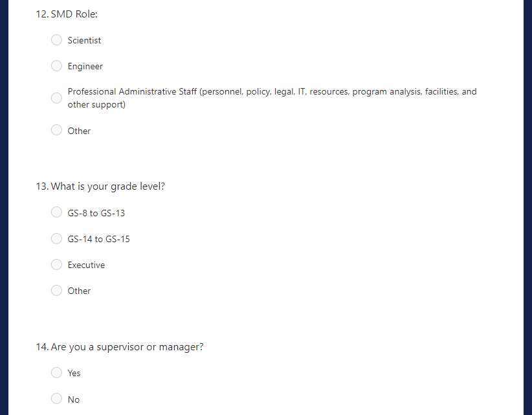The width and height of the screenshot is (532, 415).
Task: Pick Other radio under SMD Role
Action: click(57, 130)
